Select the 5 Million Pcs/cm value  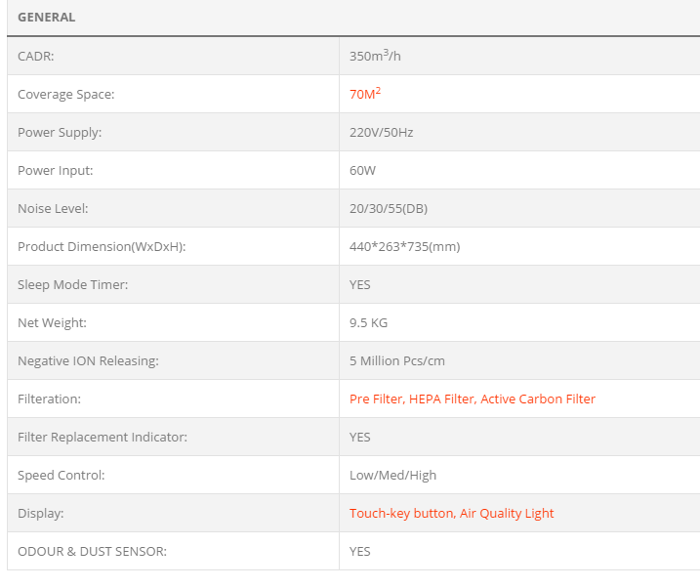396,360
